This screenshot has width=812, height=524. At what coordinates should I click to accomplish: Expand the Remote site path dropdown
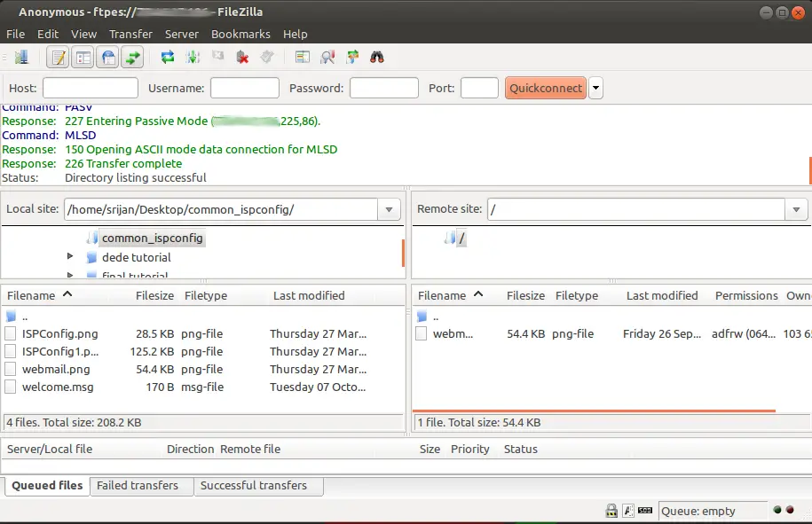[796, 209]
